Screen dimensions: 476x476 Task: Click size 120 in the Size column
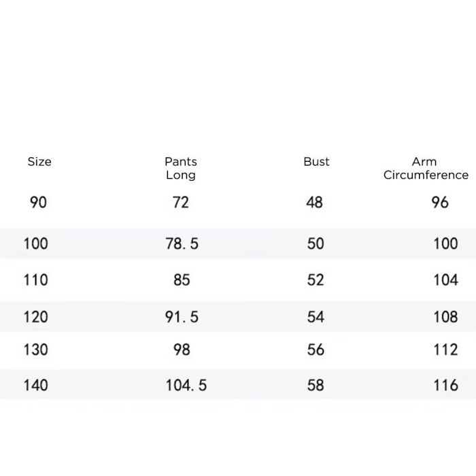tap(36, 317)
